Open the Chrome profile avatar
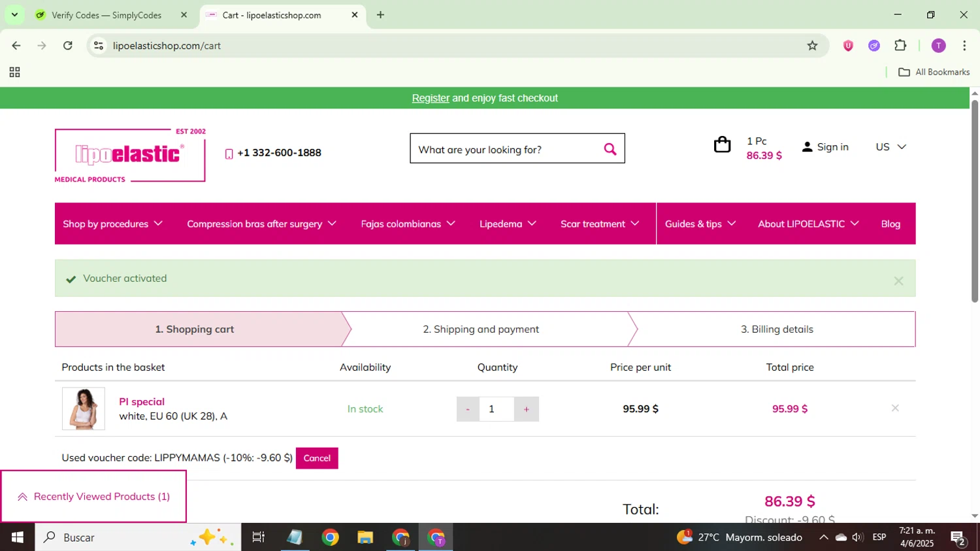 click(938, 46)
